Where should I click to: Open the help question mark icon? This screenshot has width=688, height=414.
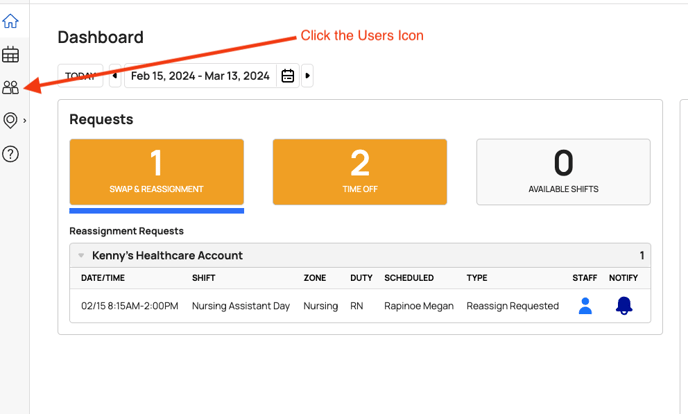pos(11,154)
